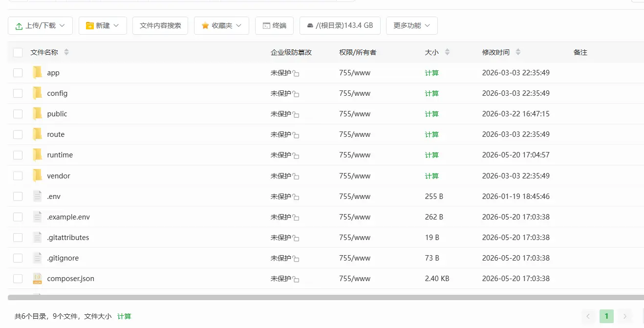Open the 终端 terminal button
This screenshot has height=328, width=644.
click(x=274, y=25)
